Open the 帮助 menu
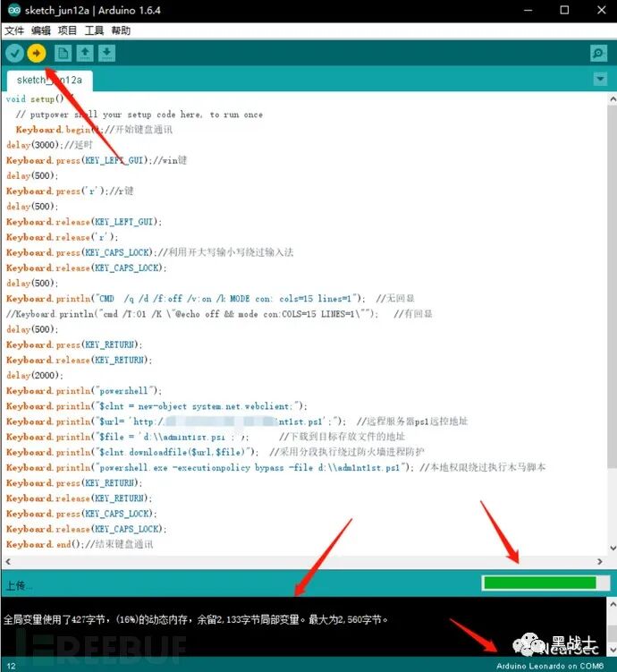The width and height of the screenshot is (617, 672). 121,30
